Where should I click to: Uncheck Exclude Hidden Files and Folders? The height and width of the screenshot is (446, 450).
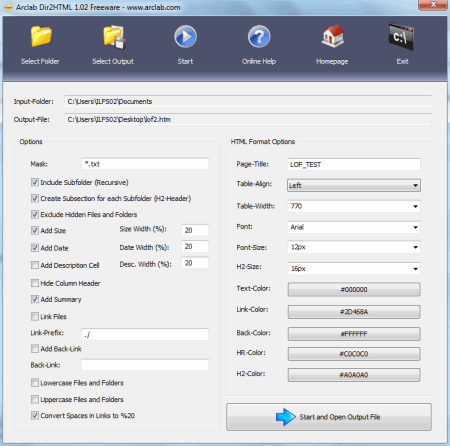pyautogui.click(x=35, y=214)
